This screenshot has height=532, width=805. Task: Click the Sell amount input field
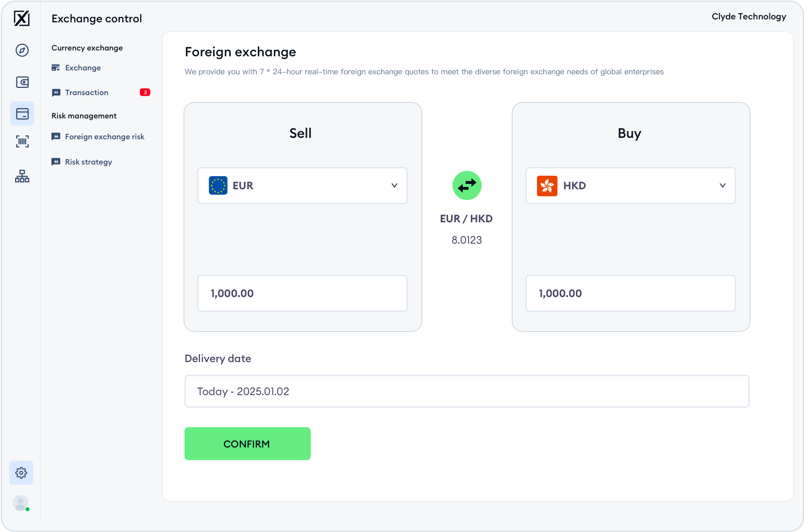click(x=302, y=293)
